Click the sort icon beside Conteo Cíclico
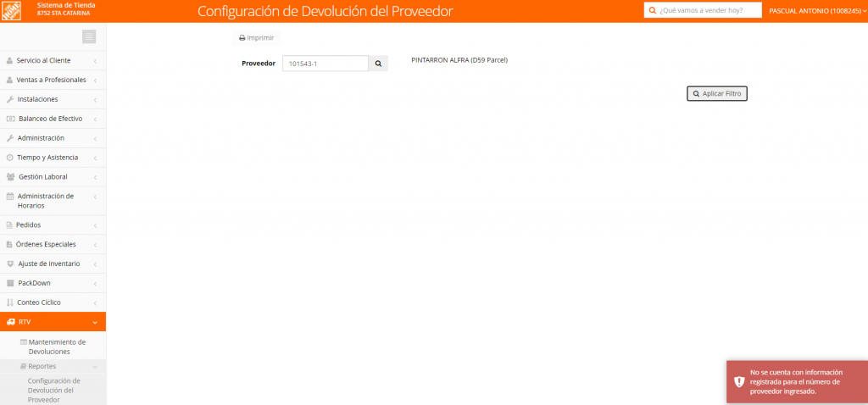The width and height of the screenshot is (868, 405). coord(8,302)
